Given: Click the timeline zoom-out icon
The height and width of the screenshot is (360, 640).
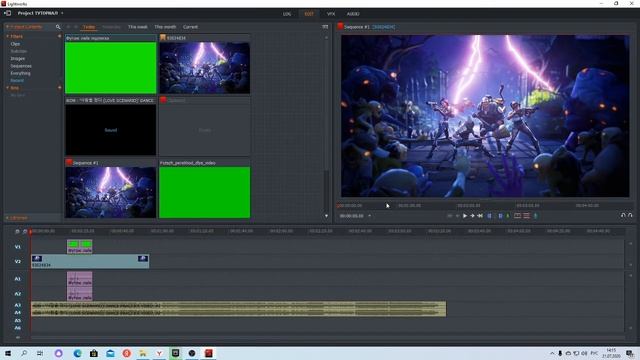Looking at the screenshot, I should pyautogui.click(x=17, y=231).
